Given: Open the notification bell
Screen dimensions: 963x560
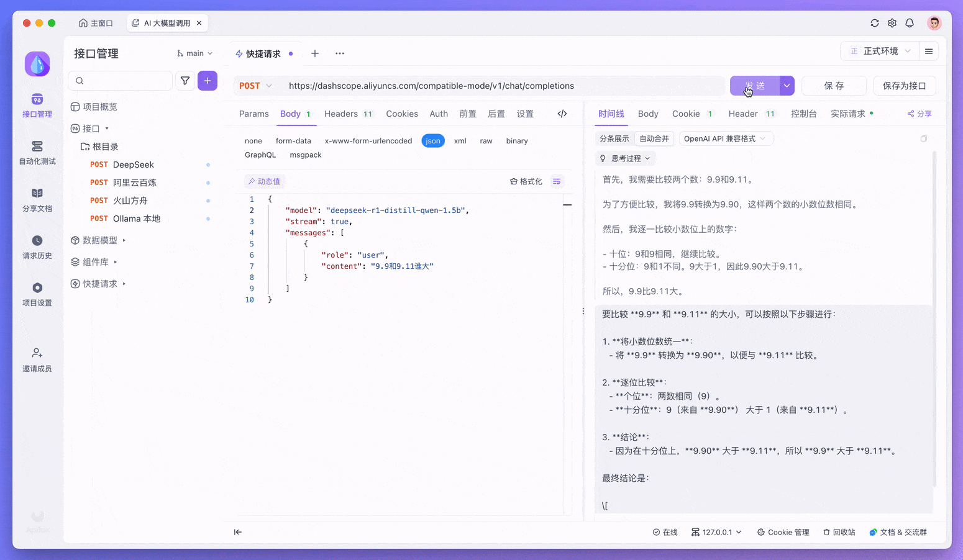Looking at the screenshot, I should (910, 23).
